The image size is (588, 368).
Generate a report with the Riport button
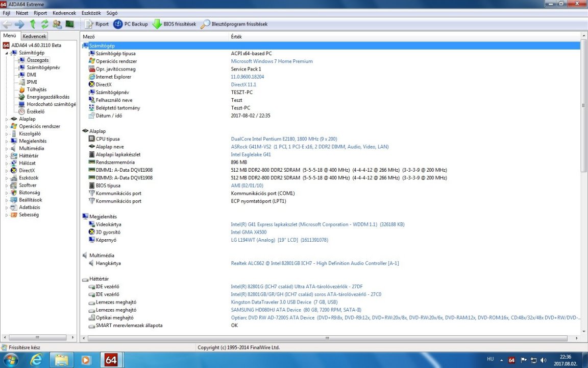tap(97, 24)
